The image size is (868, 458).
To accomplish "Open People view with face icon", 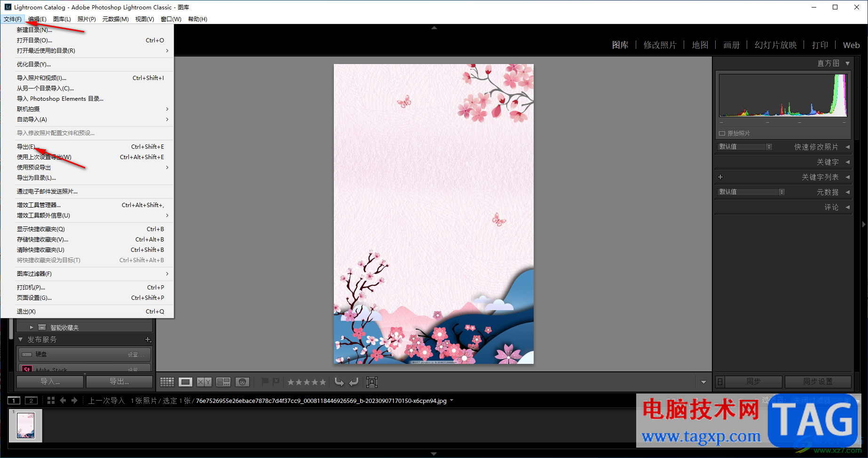I will (x=242, y=382).
